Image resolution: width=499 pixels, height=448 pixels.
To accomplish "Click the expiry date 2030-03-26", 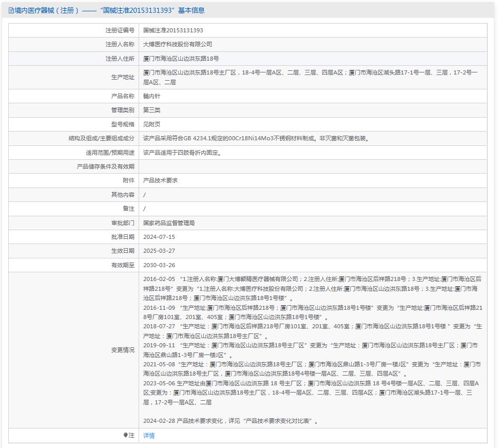I will point(159,265).
